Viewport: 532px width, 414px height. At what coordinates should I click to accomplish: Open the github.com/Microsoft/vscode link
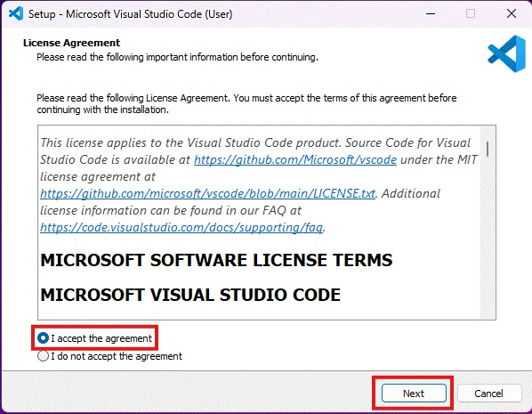[295, 159]
